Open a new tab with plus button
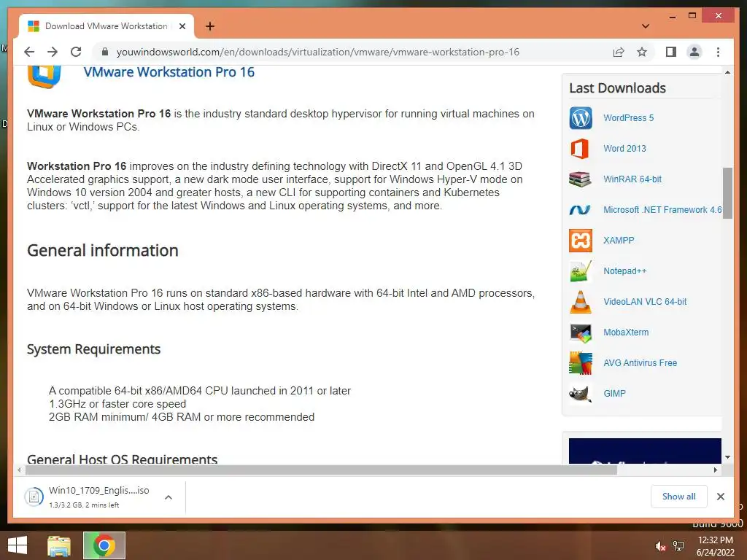This screenshot has height=560, width=747. [x=209, y=26]
